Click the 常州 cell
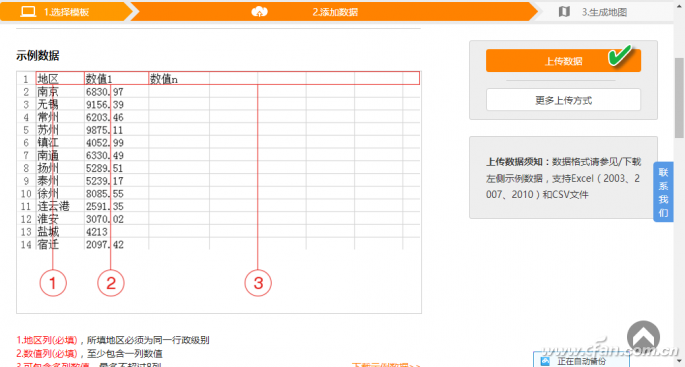The width and height of the screenshot is (685, 367). 60,117
